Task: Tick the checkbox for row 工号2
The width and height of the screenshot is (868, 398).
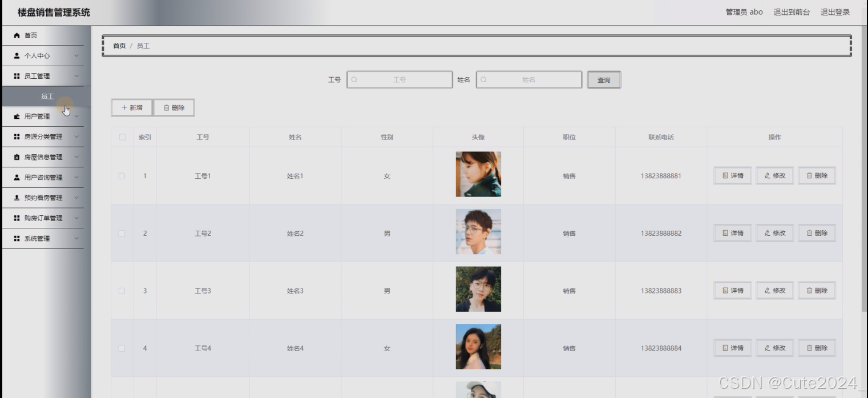Action: pyautogui.click(x=122, y=234)
